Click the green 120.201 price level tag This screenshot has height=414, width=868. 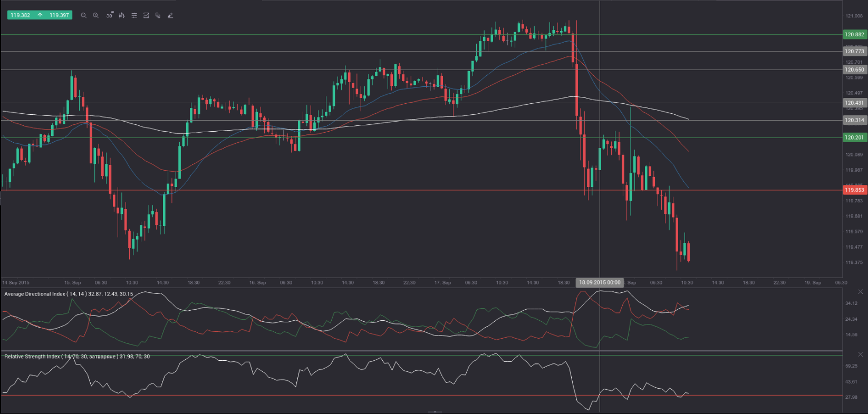[854, 137]
